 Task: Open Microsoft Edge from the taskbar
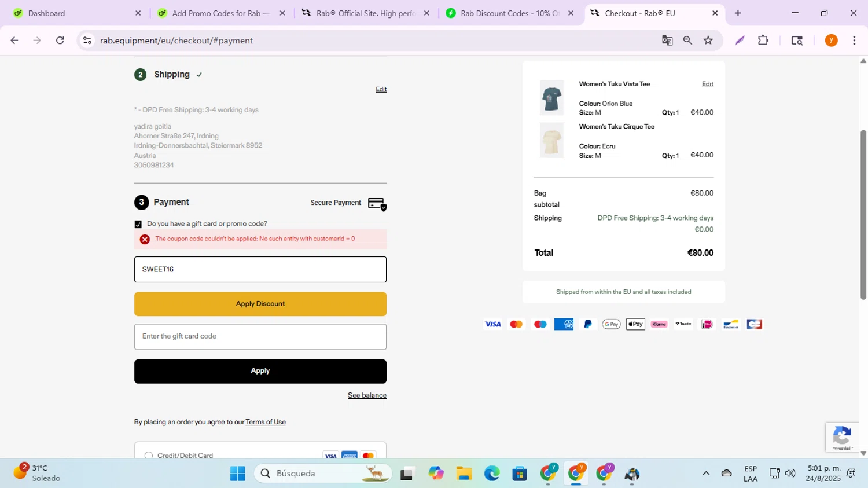point(492,474)
